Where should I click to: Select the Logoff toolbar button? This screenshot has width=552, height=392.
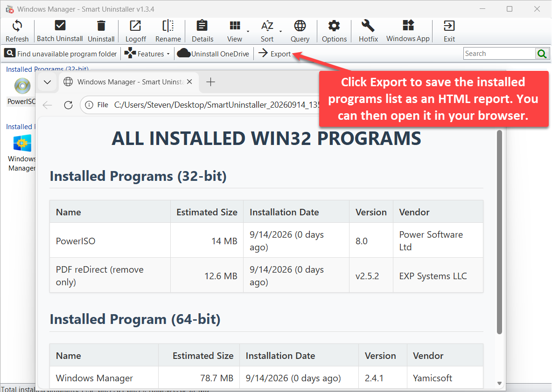click(135, 31)
